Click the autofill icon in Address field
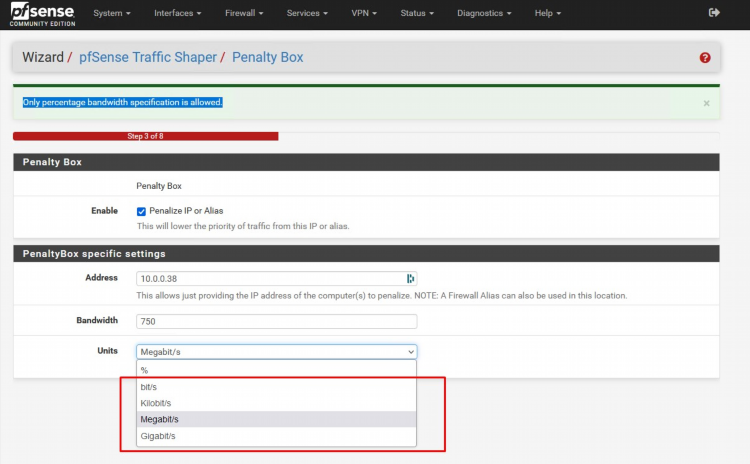The width and height of the screenshot is (750, 464). [410, 278]
